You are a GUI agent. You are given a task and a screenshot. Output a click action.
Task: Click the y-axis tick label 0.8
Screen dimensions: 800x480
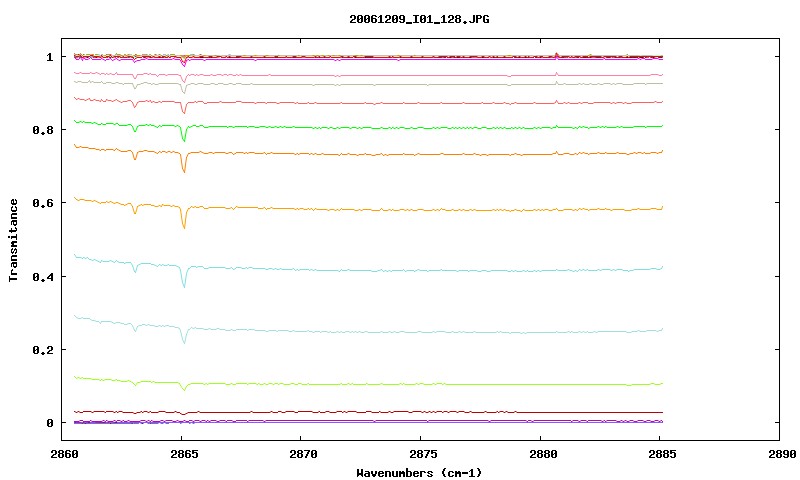click(43, 130)
